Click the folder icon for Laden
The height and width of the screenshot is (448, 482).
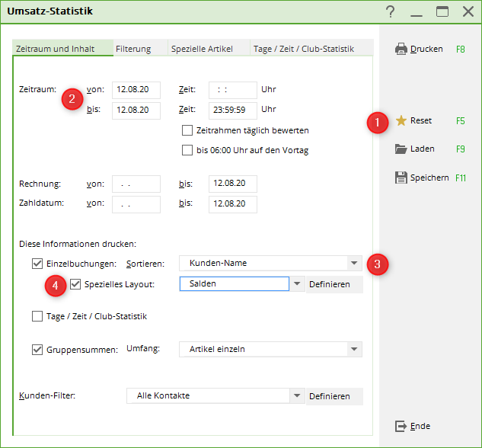point(401,149)
